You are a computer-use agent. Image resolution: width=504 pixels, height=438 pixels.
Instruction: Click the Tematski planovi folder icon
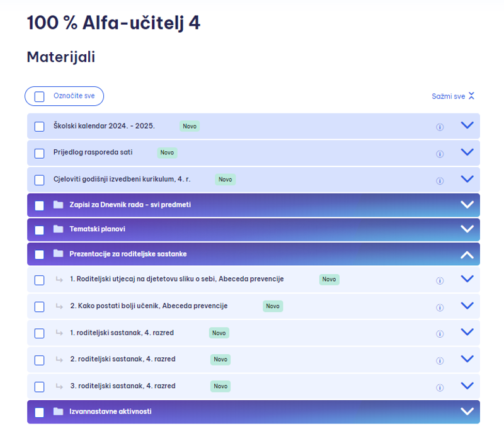pyautogui.click(x=58, y=229)
